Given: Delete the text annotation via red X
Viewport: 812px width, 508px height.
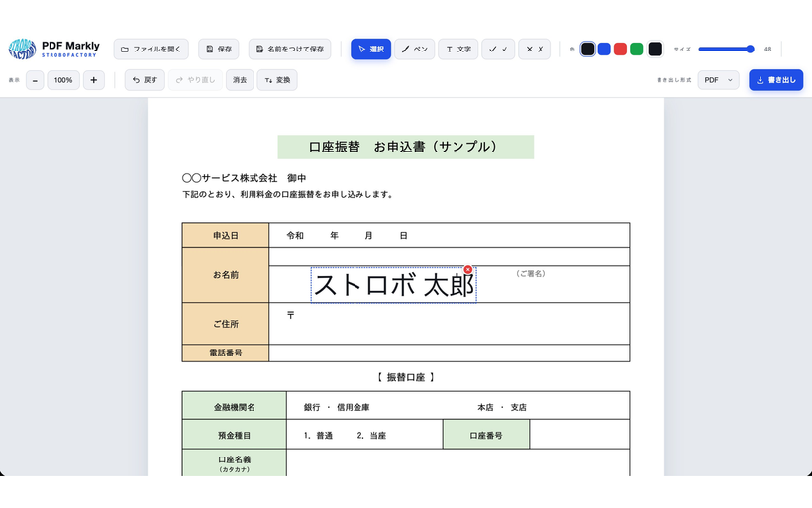Looking at the screenshot, I should click(468, 269).
